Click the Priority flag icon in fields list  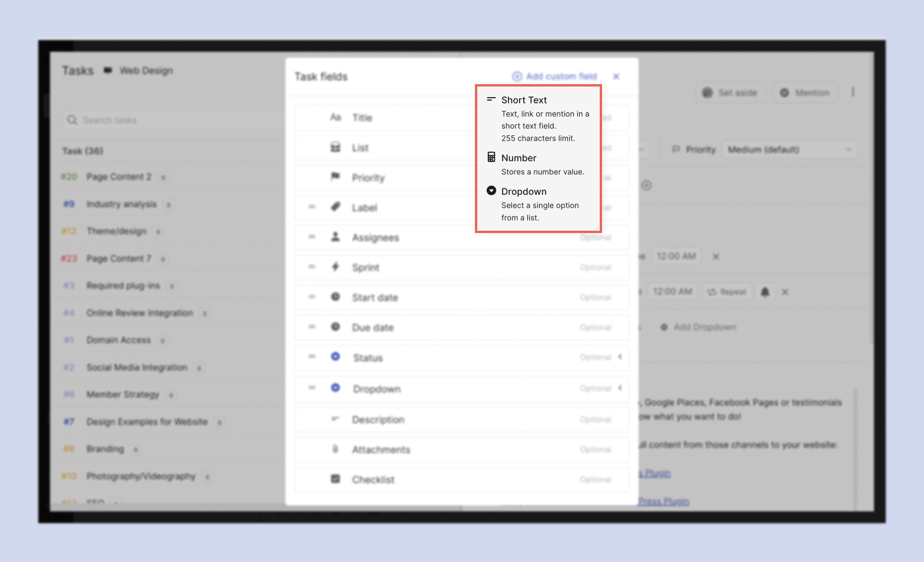pyautogui.click(x=335, y=177)
